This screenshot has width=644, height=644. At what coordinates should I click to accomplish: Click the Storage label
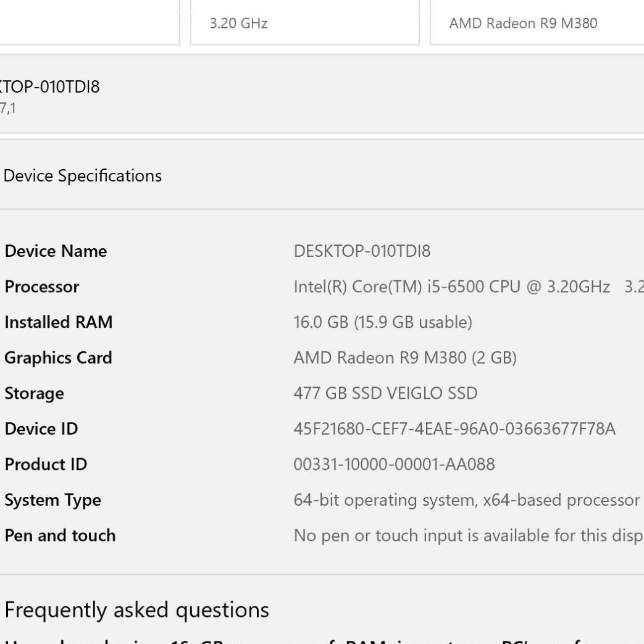click(35, 393)
